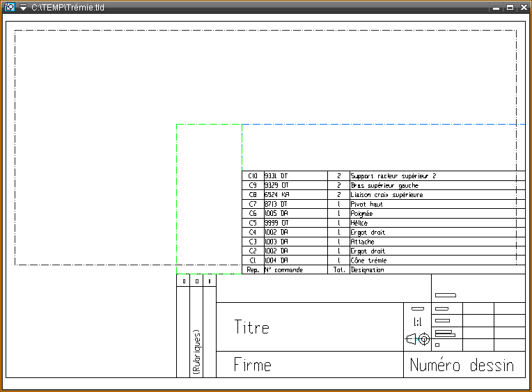Click the projection symbol in the title block

[x=418, y=339]
